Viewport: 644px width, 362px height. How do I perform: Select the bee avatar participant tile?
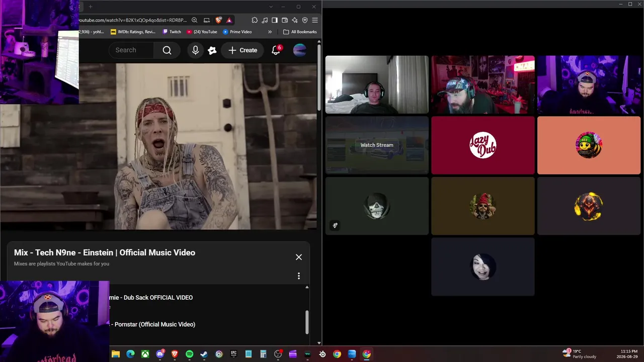[x=589, y=145]
